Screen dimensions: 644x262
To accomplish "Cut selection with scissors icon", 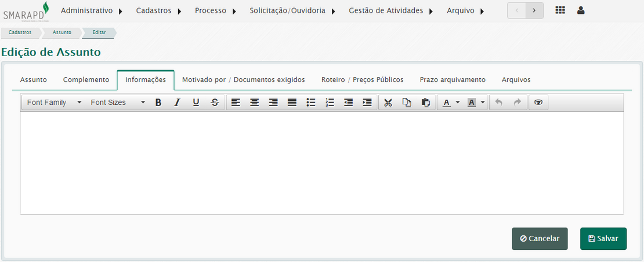I will [x=388, y=103].
